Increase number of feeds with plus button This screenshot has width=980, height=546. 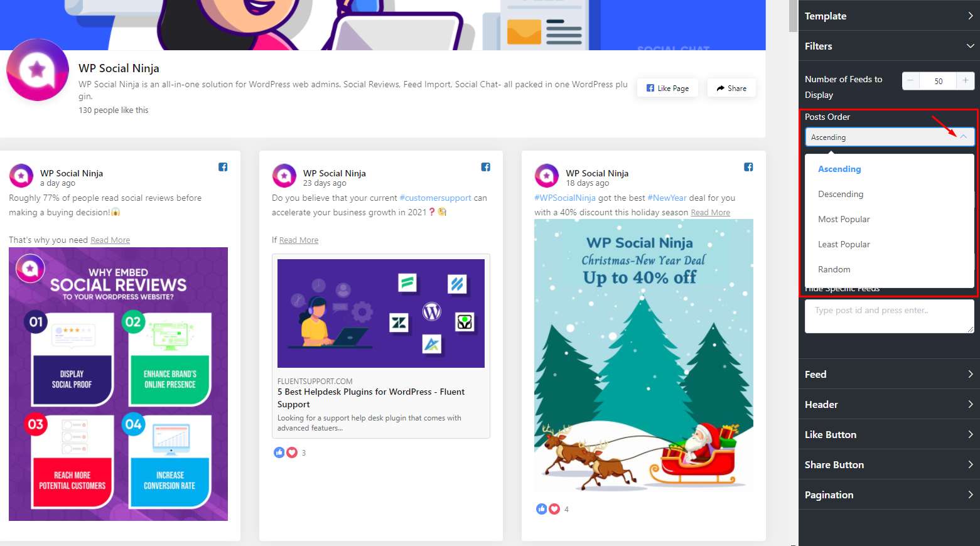[x=966, y=81]
